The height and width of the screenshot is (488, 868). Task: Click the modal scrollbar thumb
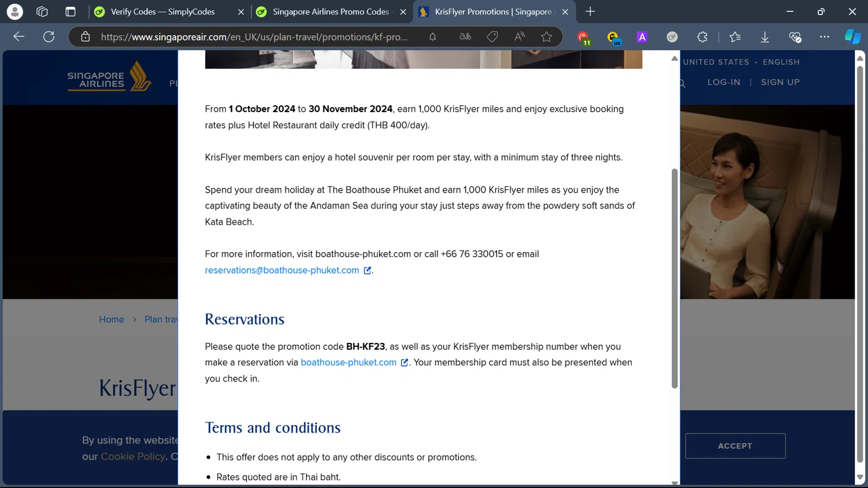tap(674, 279)
